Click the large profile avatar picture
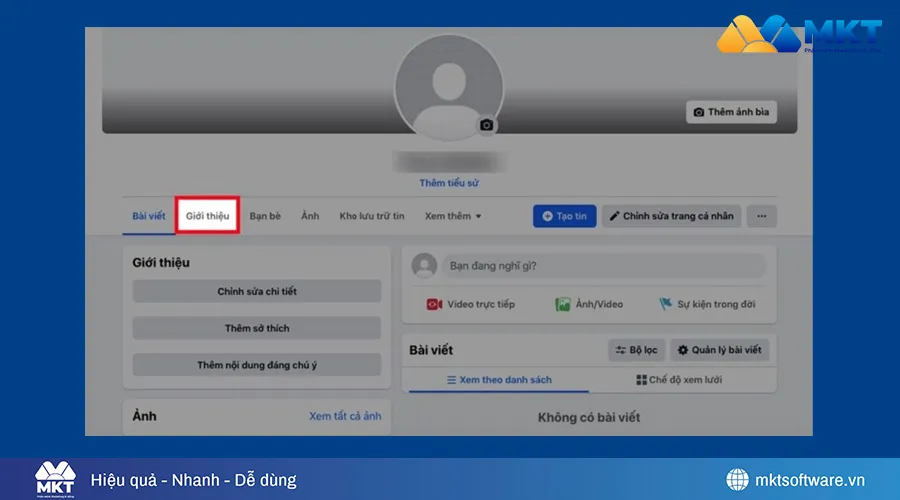 coord(449,87)
